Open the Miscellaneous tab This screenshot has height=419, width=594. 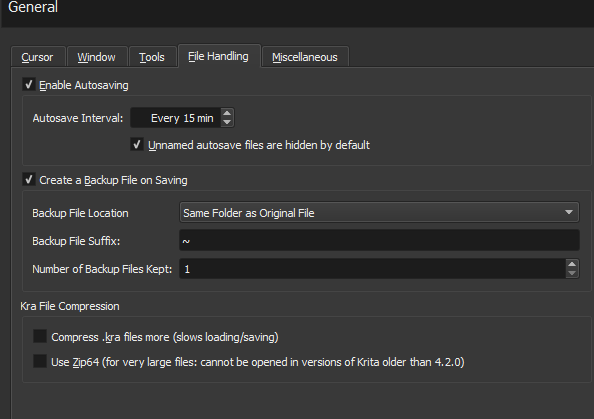pos(305,57)
